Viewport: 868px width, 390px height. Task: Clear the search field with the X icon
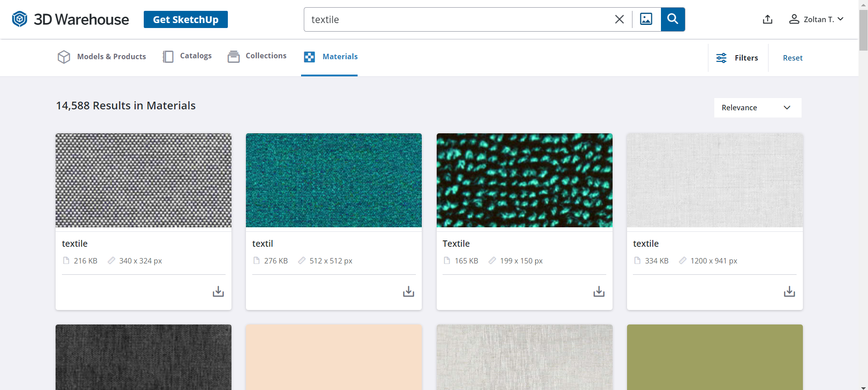tap(619, 19)
